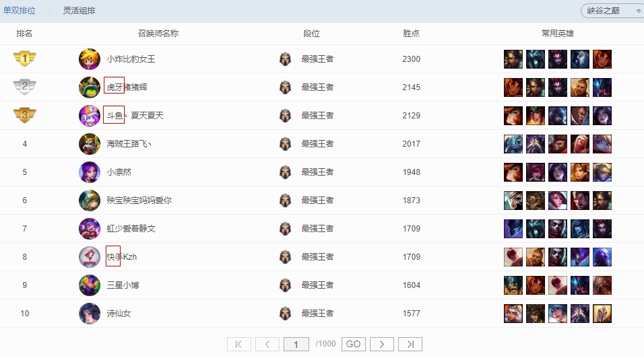This screenshot has height=358, width=644.
Task: Switch to the 单双排位 tab
Action: (20, 11)
